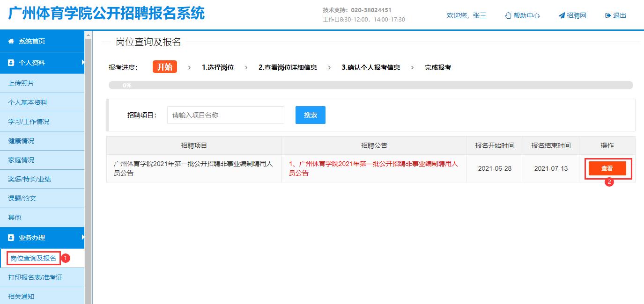Focus the 招聘项目 name input field
The width and height of the screenshot is (644, 304).
pos(225,115)
